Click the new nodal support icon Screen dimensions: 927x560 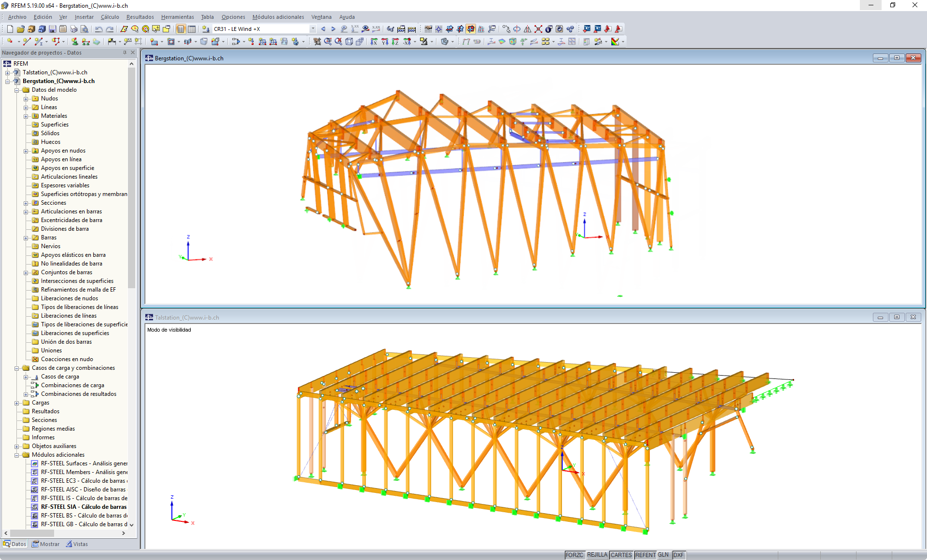pyautogui.click(x=74, y=42)
